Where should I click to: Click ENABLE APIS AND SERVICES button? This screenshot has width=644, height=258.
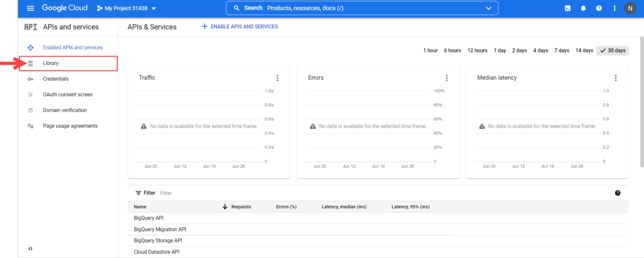(240, 26)
